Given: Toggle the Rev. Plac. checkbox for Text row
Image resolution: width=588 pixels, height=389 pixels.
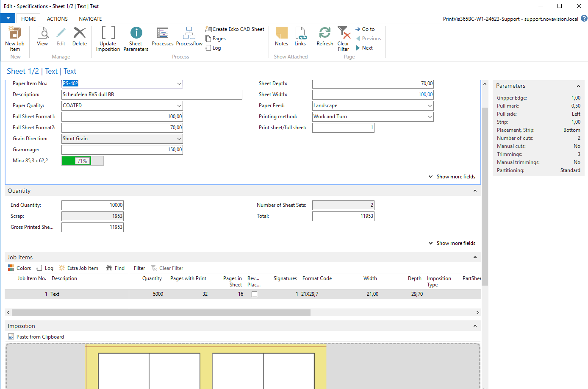Looking at the screenshot, I should pos(254,295).
